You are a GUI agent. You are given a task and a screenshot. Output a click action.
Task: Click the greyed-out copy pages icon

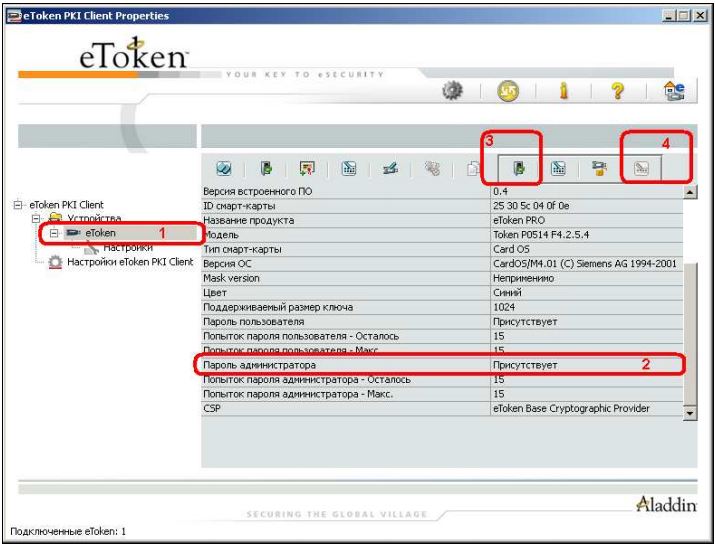[x=474, y=169]
